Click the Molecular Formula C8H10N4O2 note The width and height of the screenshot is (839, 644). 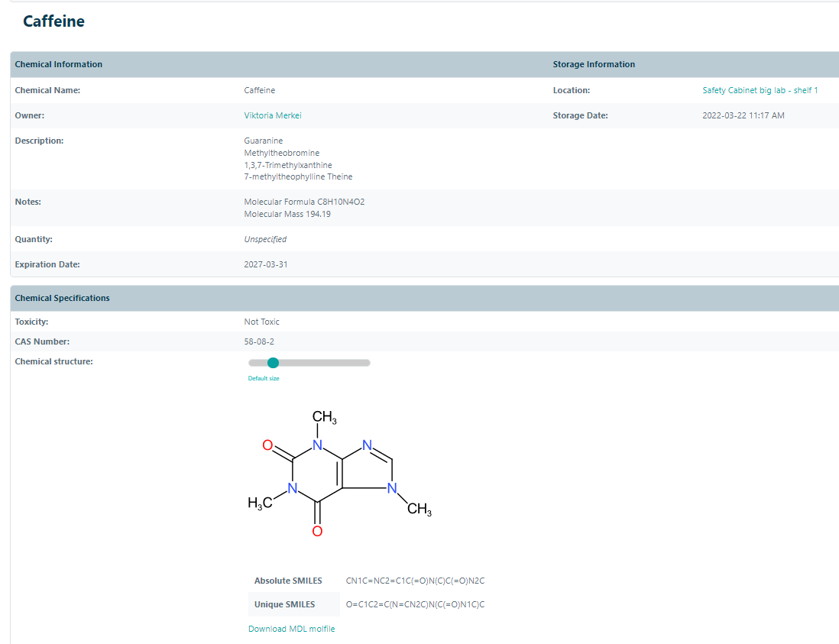(x=309, y=202)
